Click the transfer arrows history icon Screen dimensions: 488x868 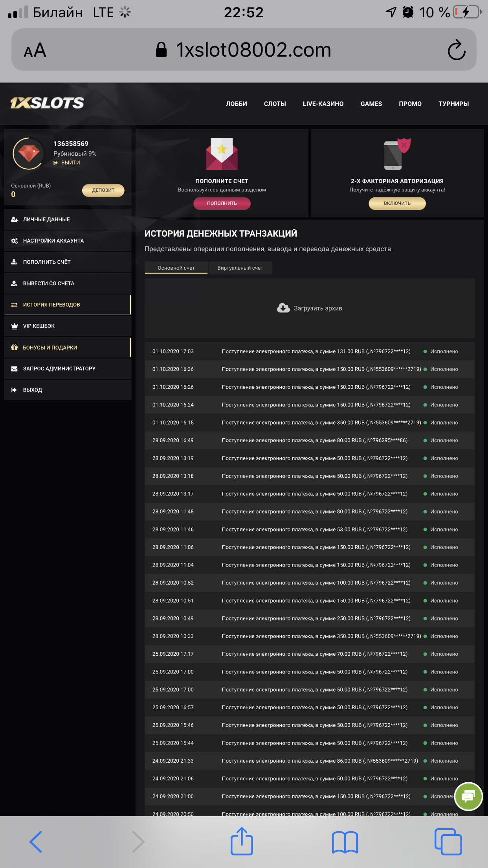coord(14,305)
